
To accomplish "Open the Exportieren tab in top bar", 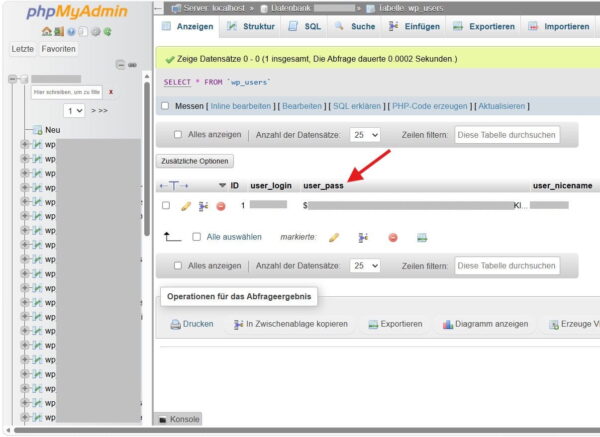I will (484, 26).
